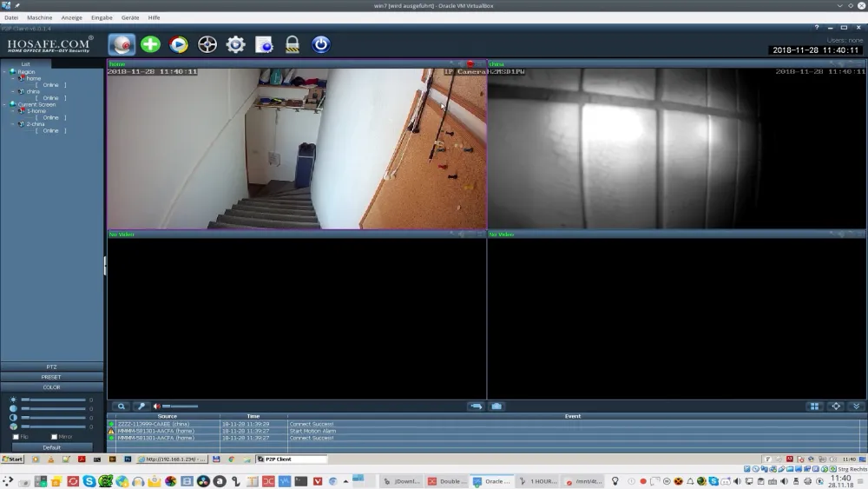Select the home camera video pane

[x=297, y=149]
